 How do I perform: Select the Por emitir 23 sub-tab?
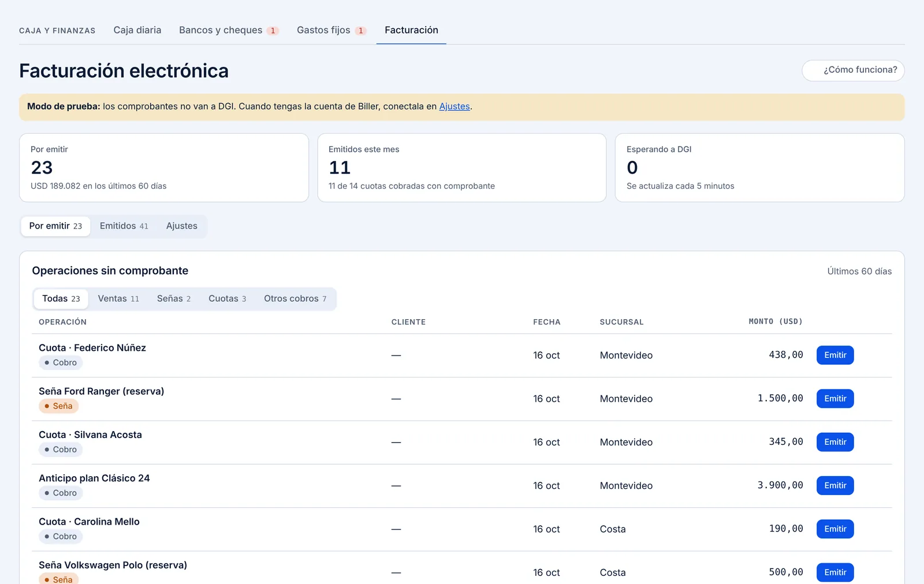(55, 226)
